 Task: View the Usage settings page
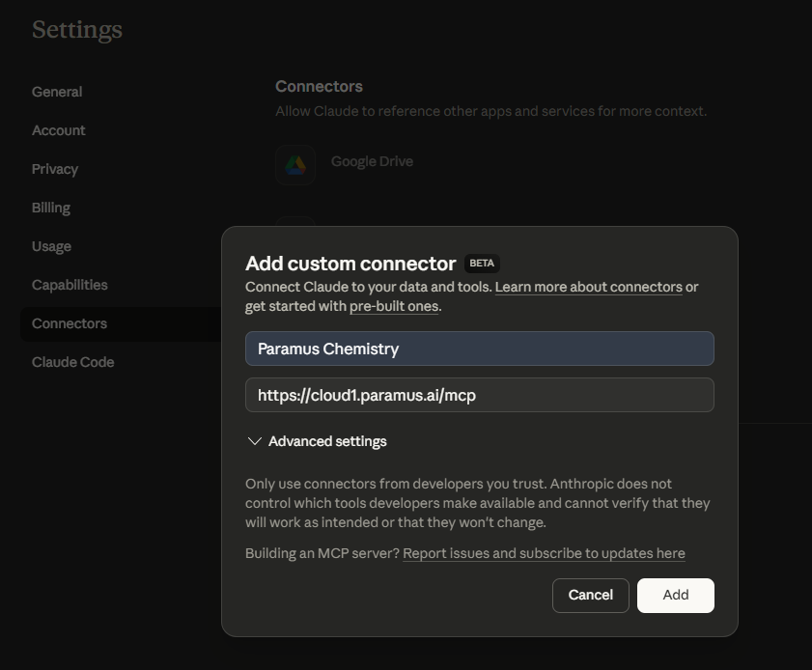pos(51,246)
